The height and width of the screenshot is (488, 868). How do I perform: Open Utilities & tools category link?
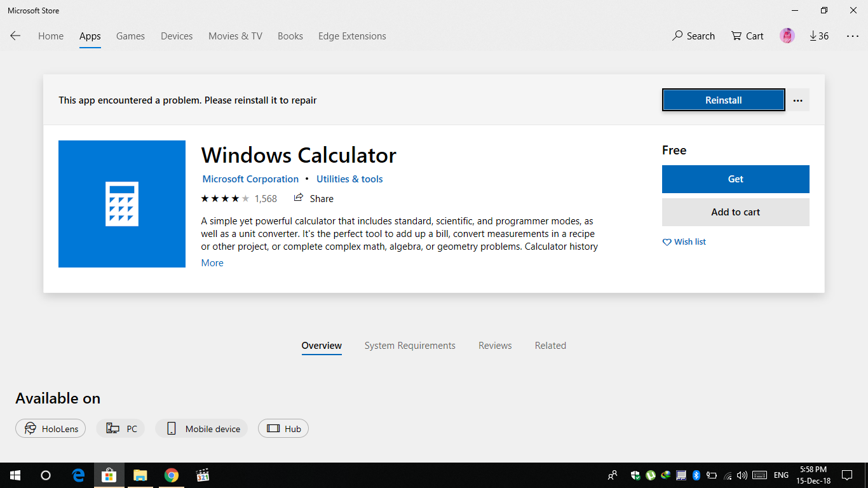pos(349,179)
